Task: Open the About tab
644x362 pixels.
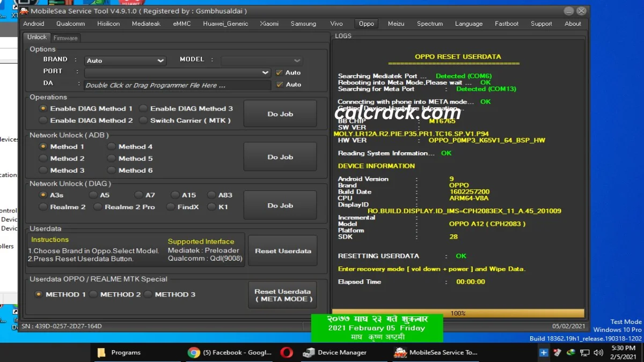Action: pyautogui.click(x=573, y=24)
